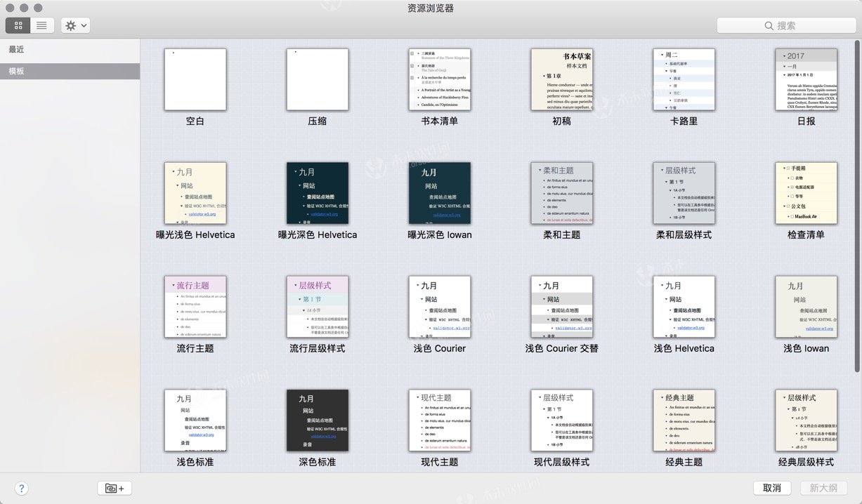Click inside the 搜索 search field
This screenshot has height=504, width=862.
794,25
